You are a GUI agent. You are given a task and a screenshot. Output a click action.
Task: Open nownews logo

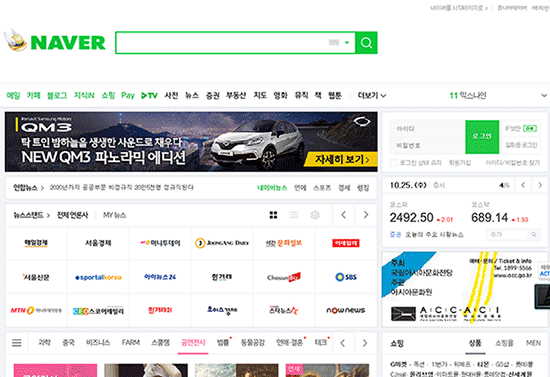point(346,310)
